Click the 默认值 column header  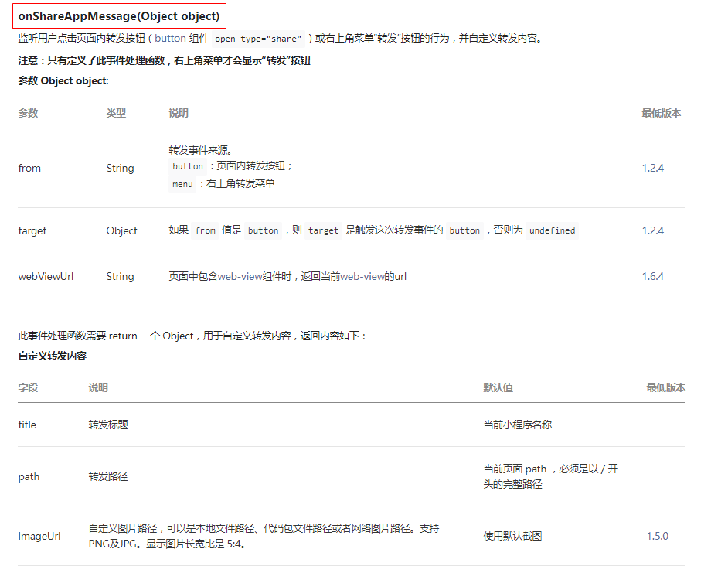tap(498, 387)
